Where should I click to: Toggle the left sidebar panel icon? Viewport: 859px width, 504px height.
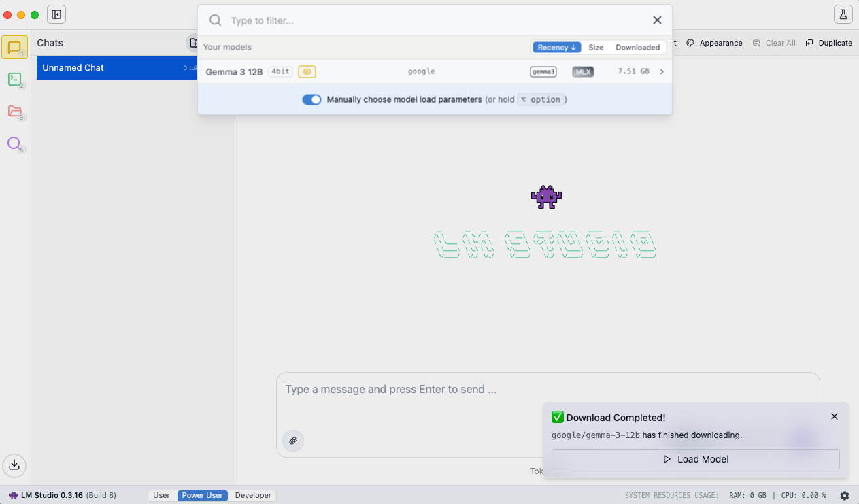pos(56,14)
